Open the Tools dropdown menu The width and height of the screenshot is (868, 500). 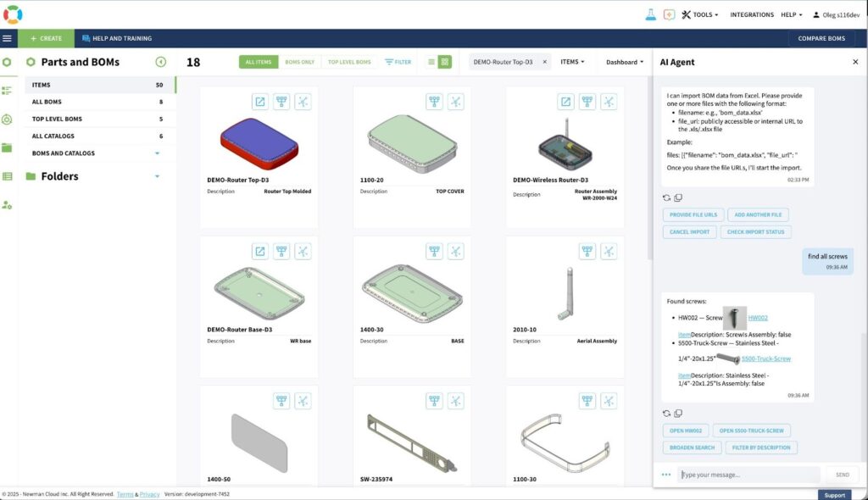point(699,14)
